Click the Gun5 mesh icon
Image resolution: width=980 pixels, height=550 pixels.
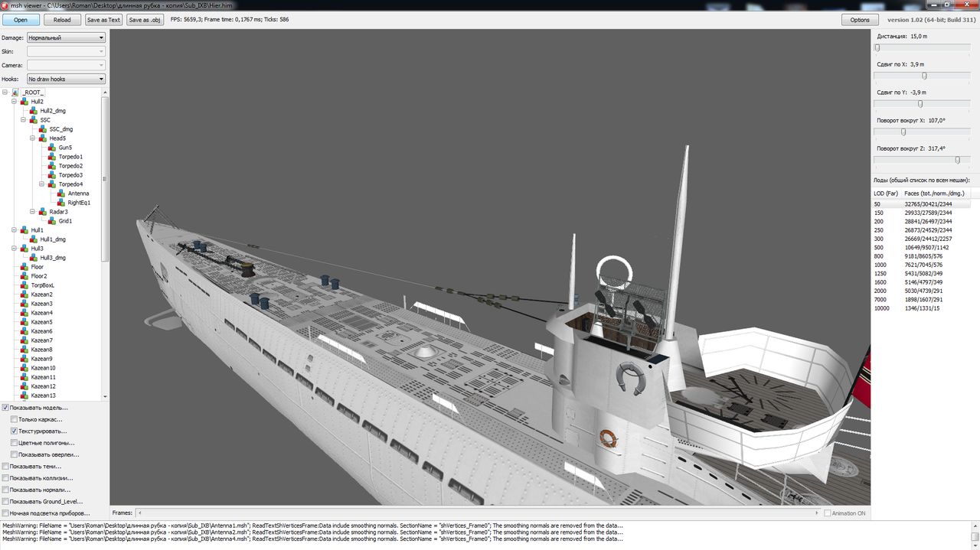coord(52,148)
